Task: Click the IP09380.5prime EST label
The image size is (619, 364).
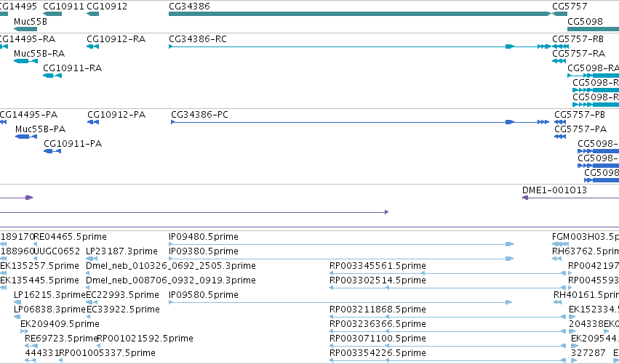Action: point(204,251)
